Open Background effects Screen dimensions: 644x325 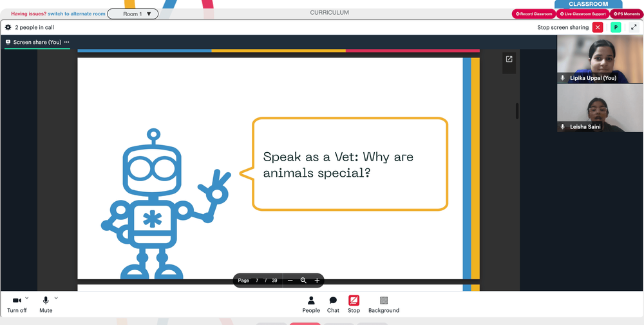pos(384,305)
